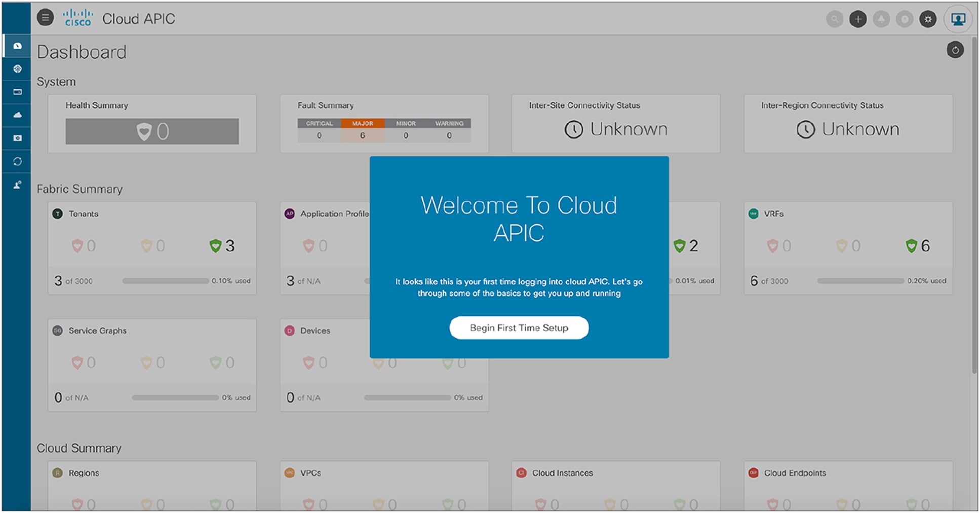The height and width of the screenshot is (513, 980).
Task: Click the '6 of 3000' VRFs usage text
Action: (x=769, y=281)
